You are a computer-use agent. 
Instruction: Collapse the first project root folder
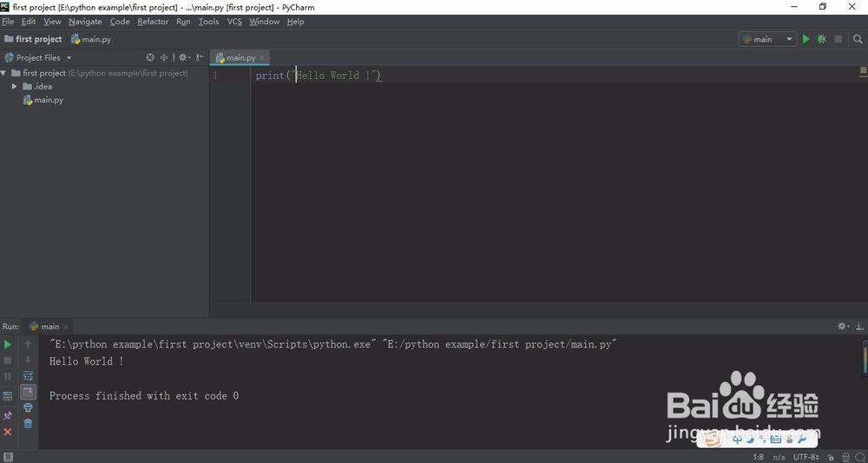[x=3, y=73]
